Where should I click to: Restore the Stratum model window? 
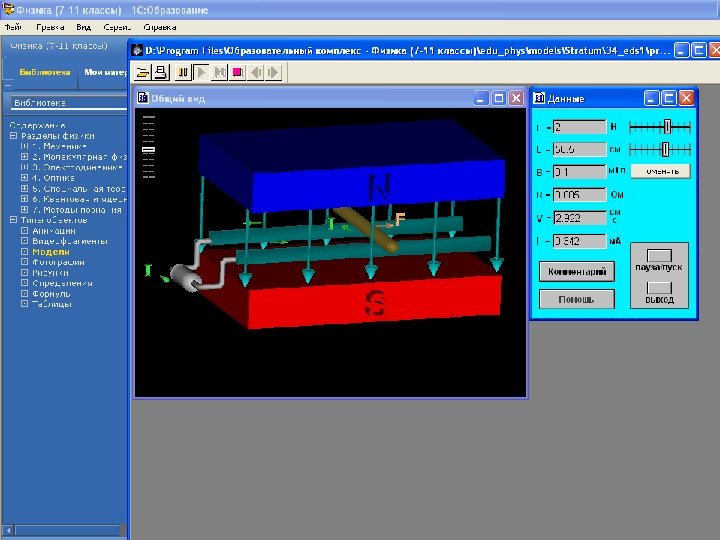[x=699, y=50]
